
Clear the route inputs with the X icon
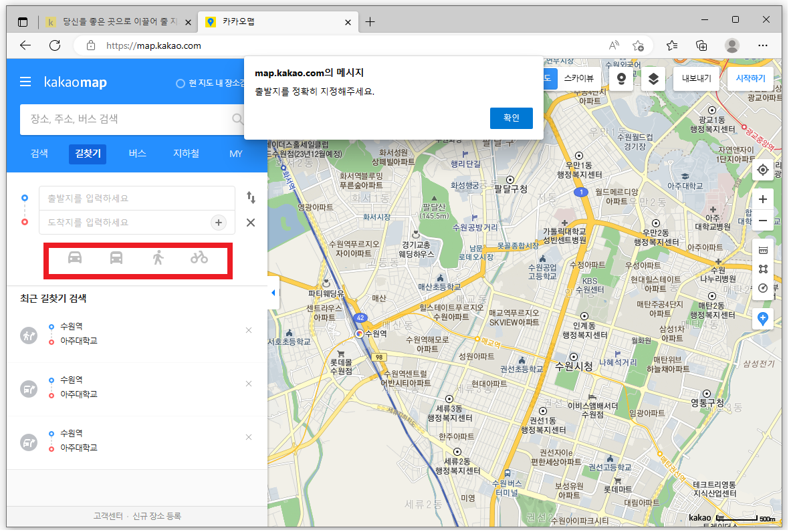click(x=251, y=223)
